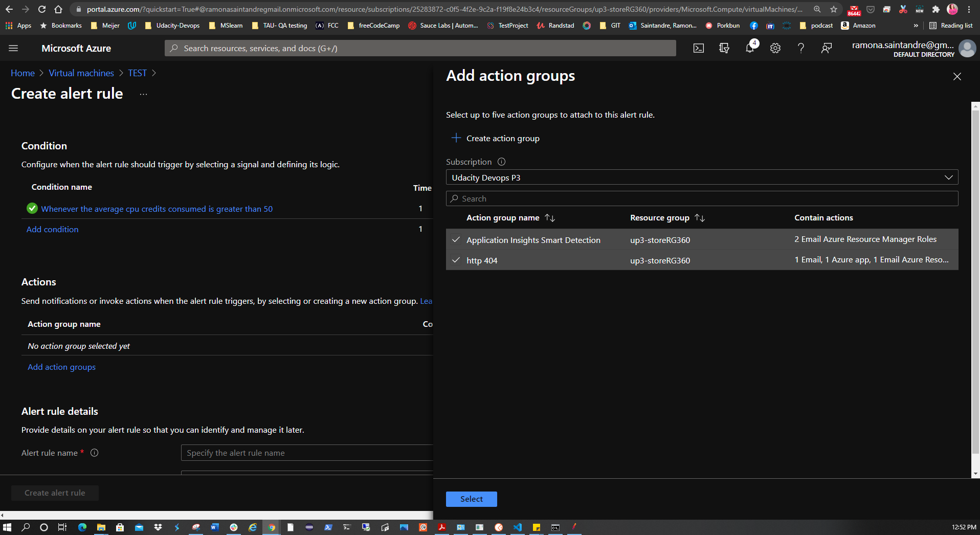Click the browser reload button
The height and width of the screenshot is (535, 980).
[42, 9]
